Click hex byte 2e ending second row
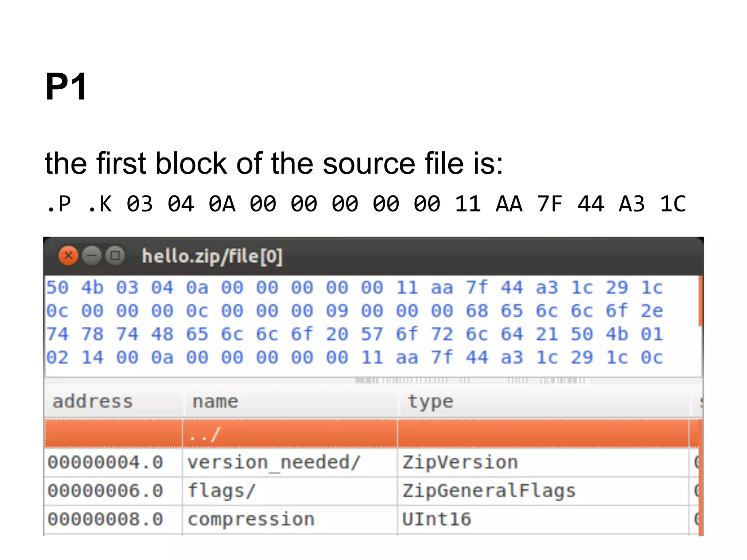The image size is (747, 560). coord(652,311)
